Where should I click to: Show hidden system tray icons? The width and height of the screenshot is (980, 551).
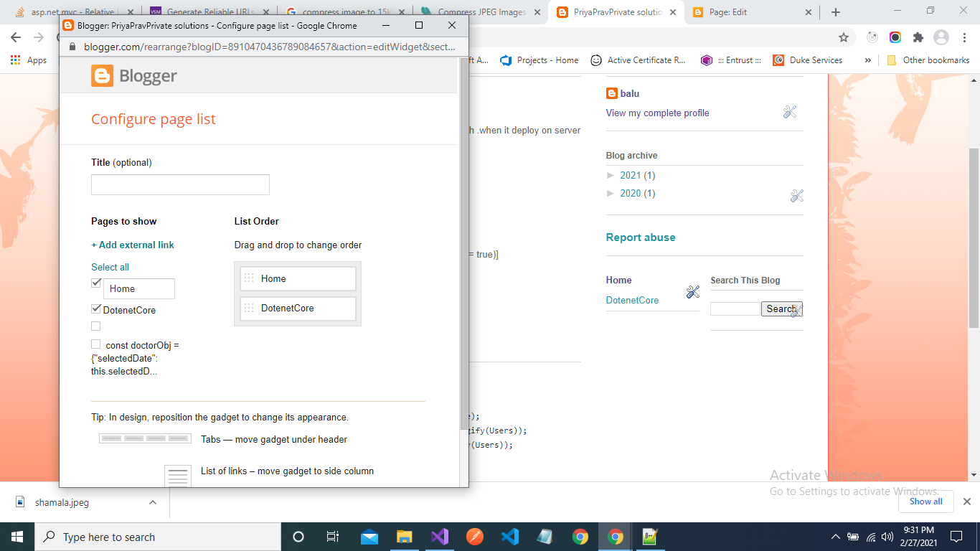pos(835,537)
